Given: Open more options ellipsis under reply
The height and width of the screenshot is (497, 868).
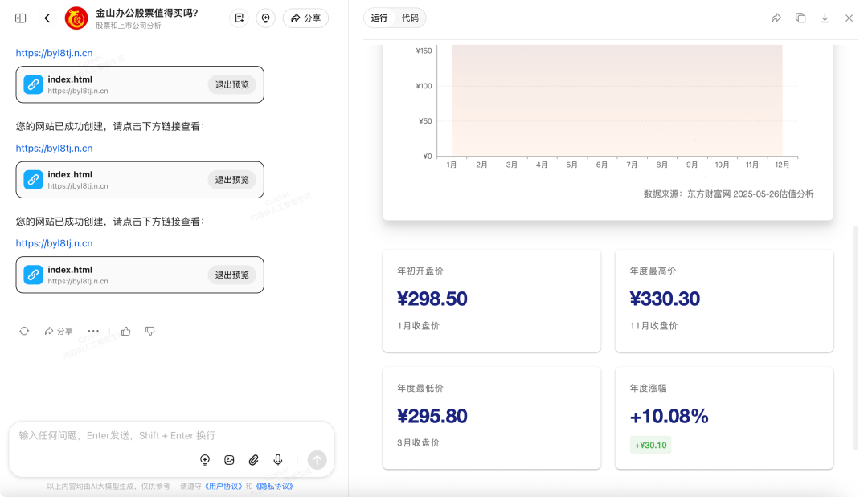Looking at the screenshot, I should (x=93, y=331).
